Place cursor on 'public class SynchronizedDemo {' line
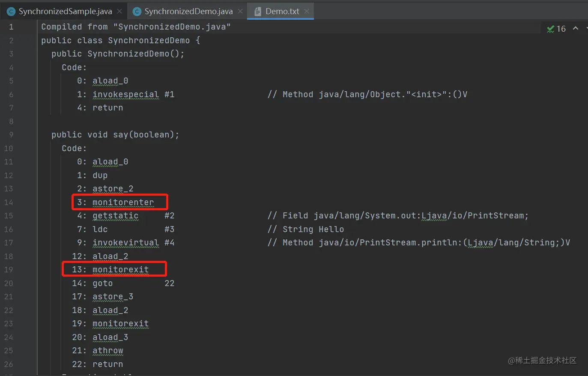This screenshot has width=588, height=376. coord(120,41)
